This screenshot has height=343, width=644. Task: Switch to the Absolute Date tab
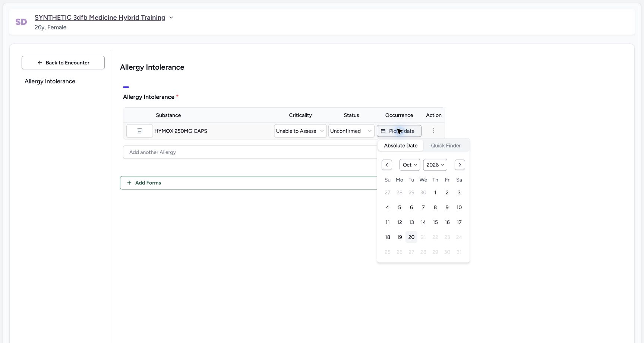pos(401,146)
